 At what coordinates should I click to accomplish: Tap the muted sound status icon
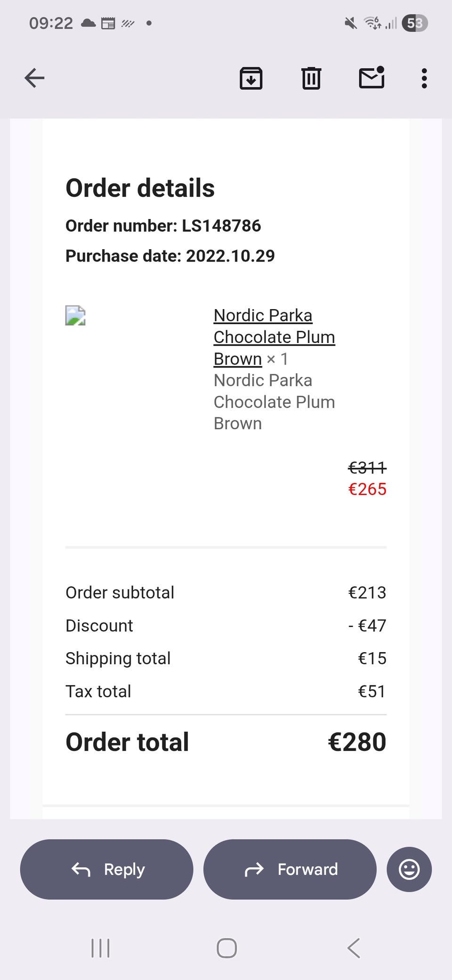point(351,23)
